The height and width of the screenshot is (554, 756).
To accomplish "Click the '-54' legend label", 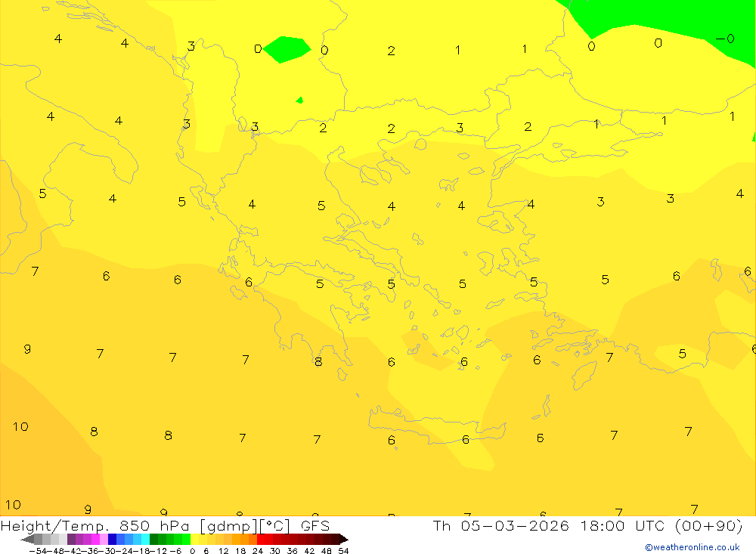I will (x=38, y=551).
